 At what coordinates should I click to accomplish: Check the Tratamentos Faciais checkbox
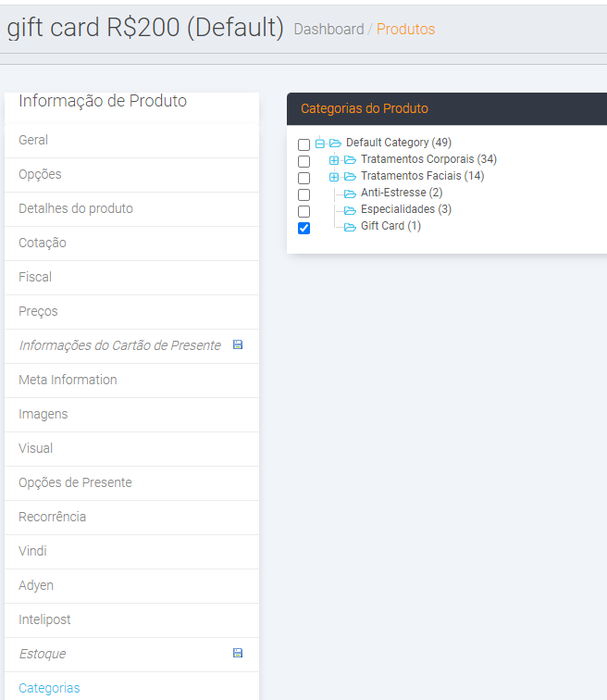(303, 178)
